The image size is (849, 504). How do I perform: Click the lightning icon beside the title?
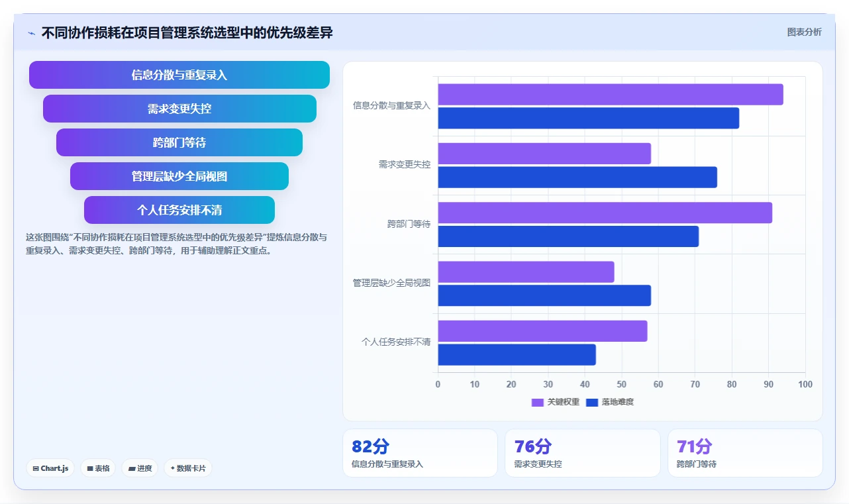click(x=32, y=33)
